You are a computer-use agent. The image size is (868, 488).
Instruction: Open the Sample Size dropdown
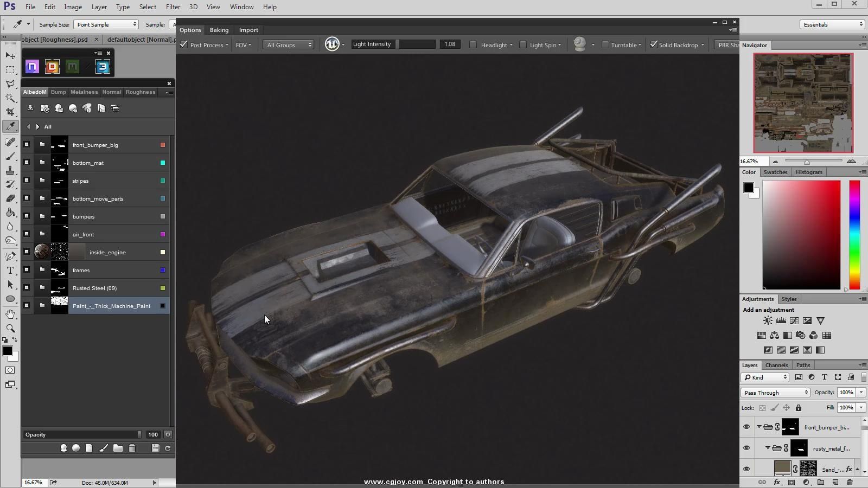[x=106, y=24]
